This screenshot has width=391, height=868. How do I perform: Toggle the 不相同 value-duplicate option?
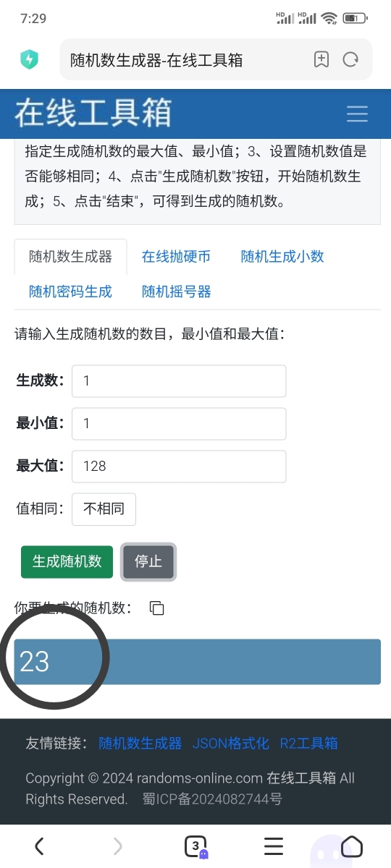coord(104,509)
